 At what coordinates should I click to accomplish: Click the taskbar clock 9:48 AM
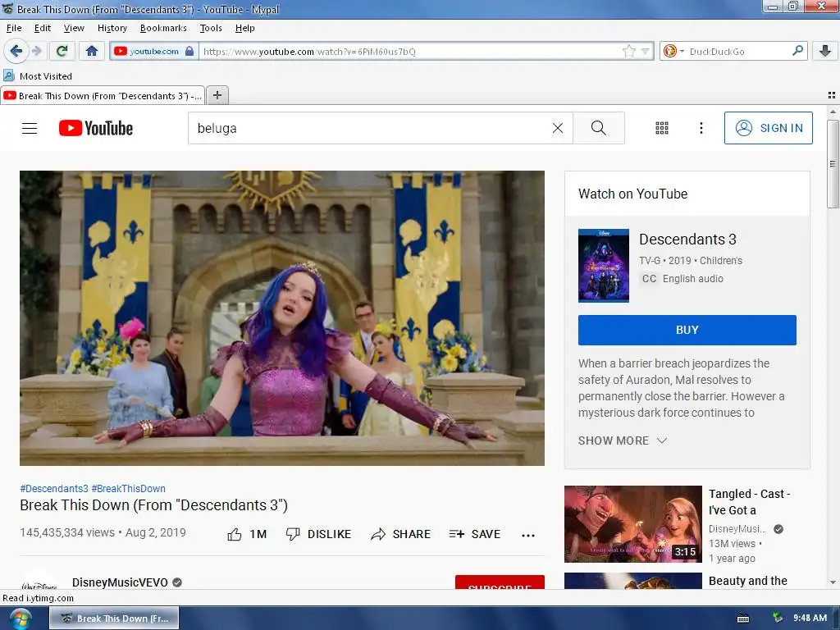point(810,619)
